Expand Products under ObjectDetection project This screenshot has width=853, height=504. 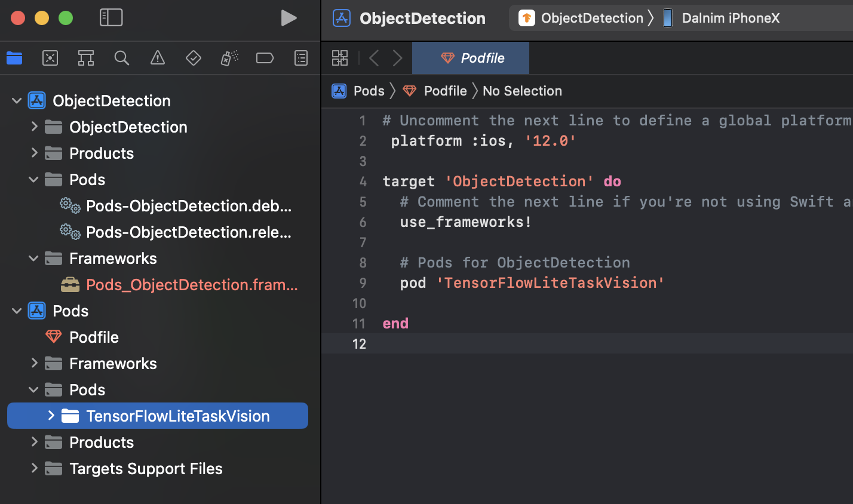point(34,153)
